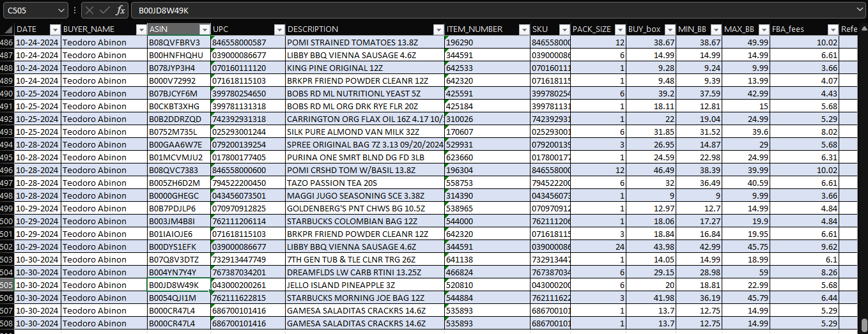
Task: Open the BUY_box column filter dropdown
Action: 670,29
